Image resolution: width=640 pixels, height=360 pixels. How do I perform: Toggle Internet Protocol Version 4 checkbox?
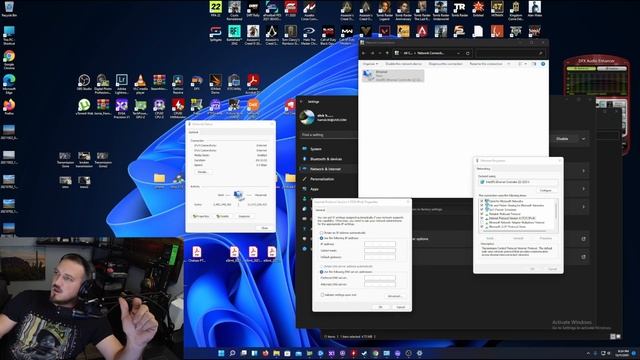click(482, 218)
